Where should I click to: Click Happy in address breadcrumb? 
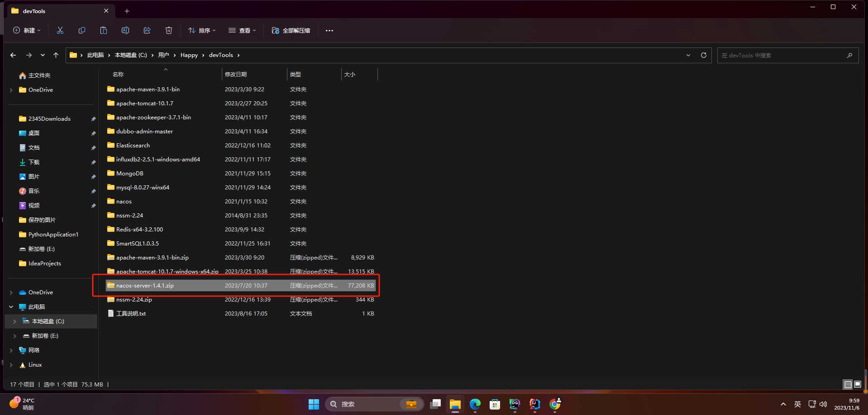pos(189,55)
